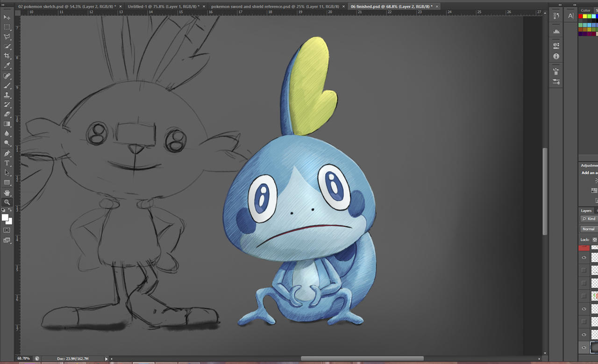Open the foreground color picker
The width and height of the screenshot is (598, 364).
pyautogui.click(x=5, y=217)
